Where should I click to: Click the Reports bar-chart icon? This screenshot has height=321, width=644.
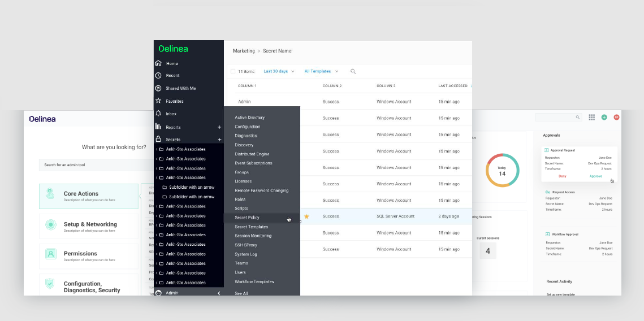[x=158, y=127]
